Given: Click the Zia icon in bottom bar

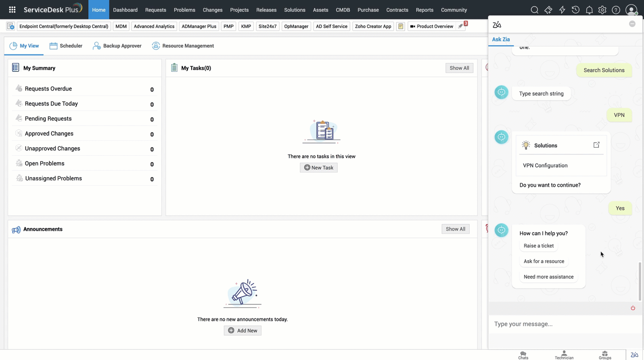Looking at the screenshot, I should [635, 355].
